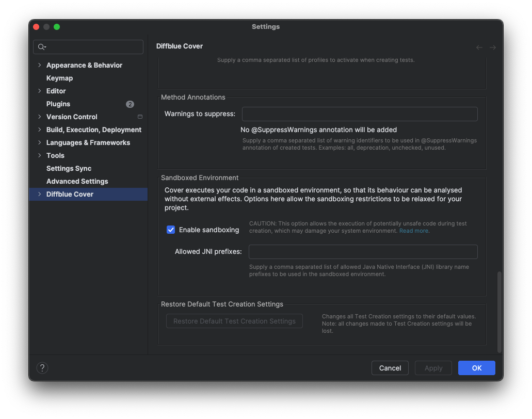The height and width of the screenshot is (419, 532).
Task: Click the forward navigation arrow
Action: click(x=493, y=47)
